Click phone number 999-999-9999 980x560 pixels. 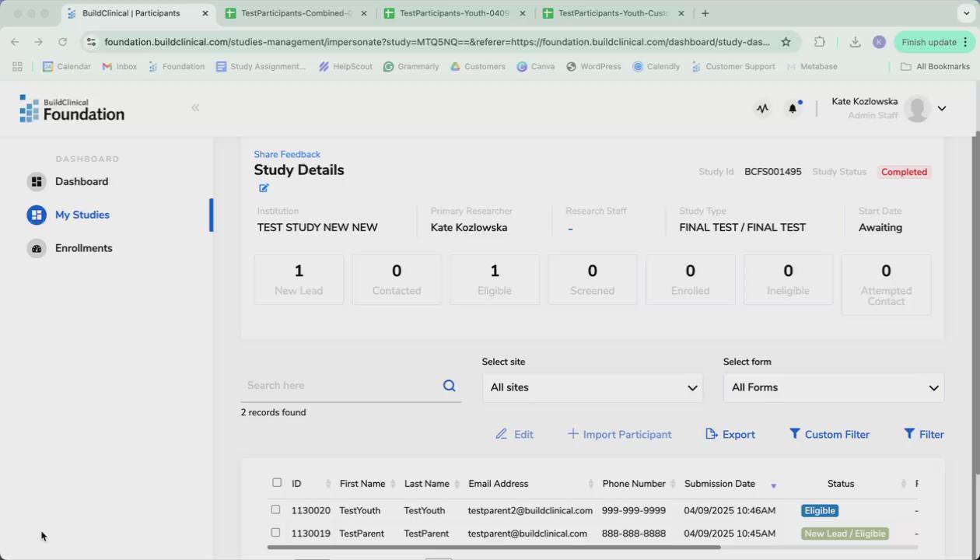pyautogui.click(x=634, y=511)
